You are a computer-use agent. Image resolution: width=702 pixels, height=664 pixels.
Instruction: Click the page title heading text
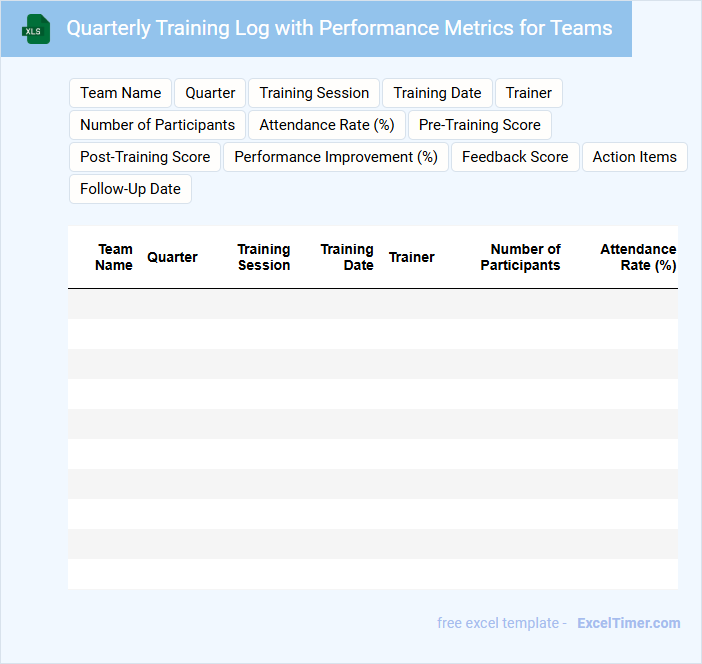click(339, 28)
